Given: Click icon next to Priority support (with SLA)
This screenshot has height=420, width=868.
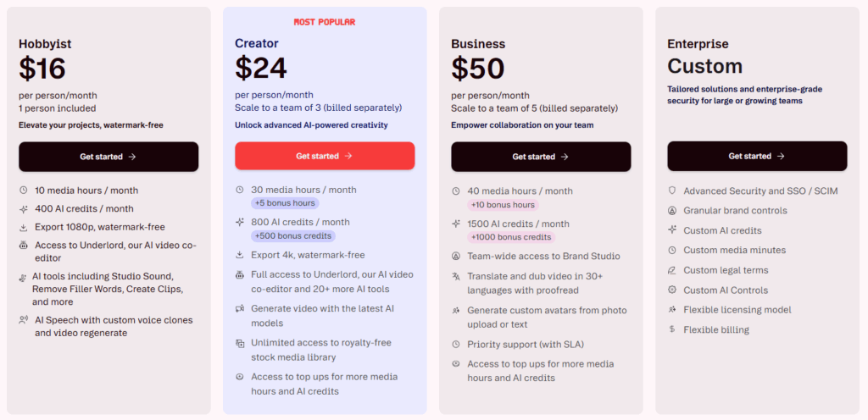Looking at the screenshot, I should tap(456, 344).
